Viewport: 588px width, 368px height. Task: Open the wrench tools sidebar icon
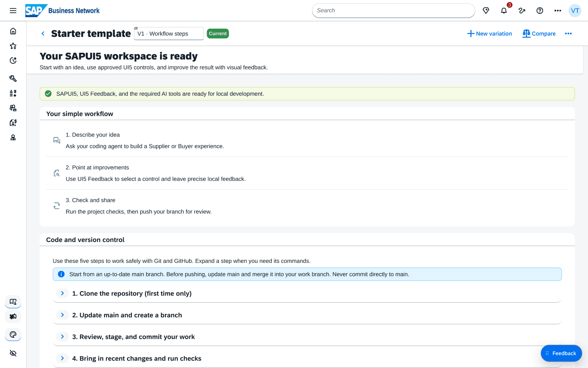coord(13,79)
